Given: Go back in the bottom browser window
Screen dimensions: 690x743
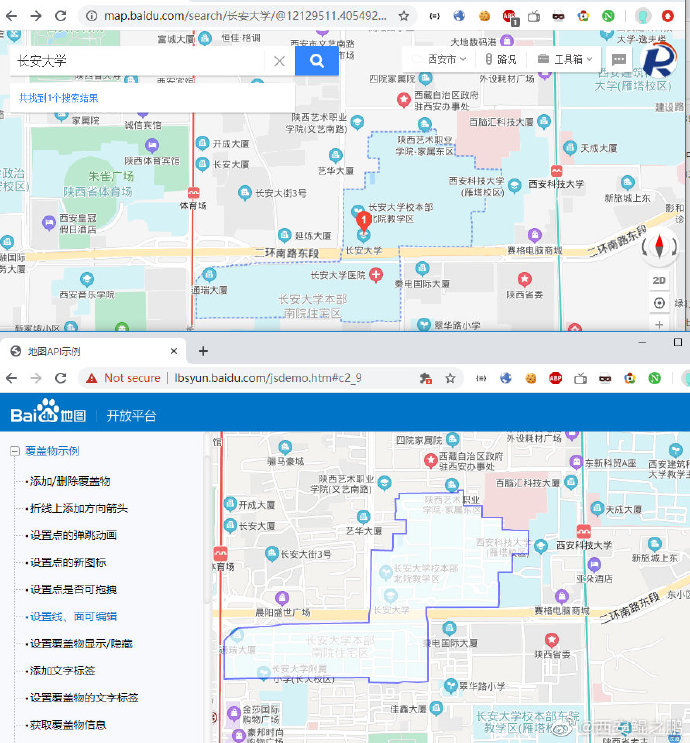Looking at the screenshot, I should (x=11, y=378).
